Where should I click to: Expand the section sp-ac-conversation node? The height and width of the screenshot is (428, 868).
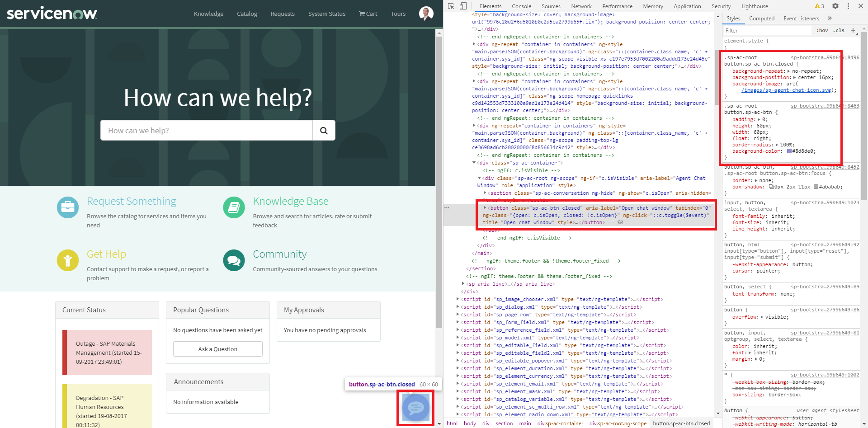point(485,193)
